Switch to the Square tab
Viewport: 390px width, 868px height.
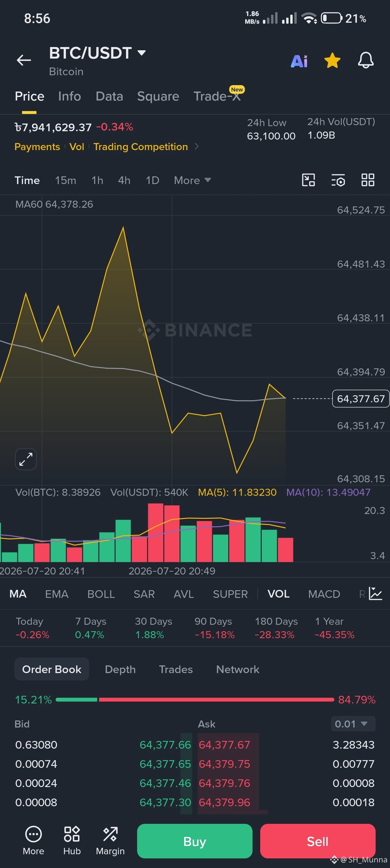pyautogui.click(x=158, y=96)
